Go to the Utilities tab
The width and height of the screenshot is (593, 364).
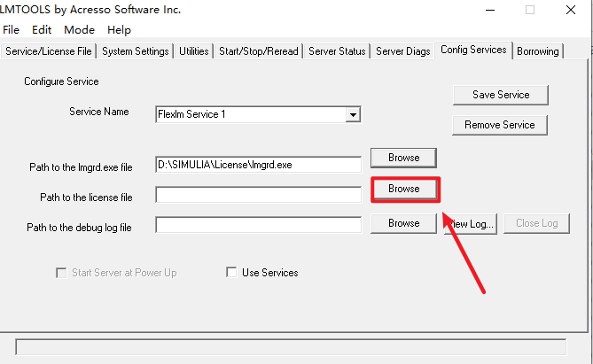(194, 51)
